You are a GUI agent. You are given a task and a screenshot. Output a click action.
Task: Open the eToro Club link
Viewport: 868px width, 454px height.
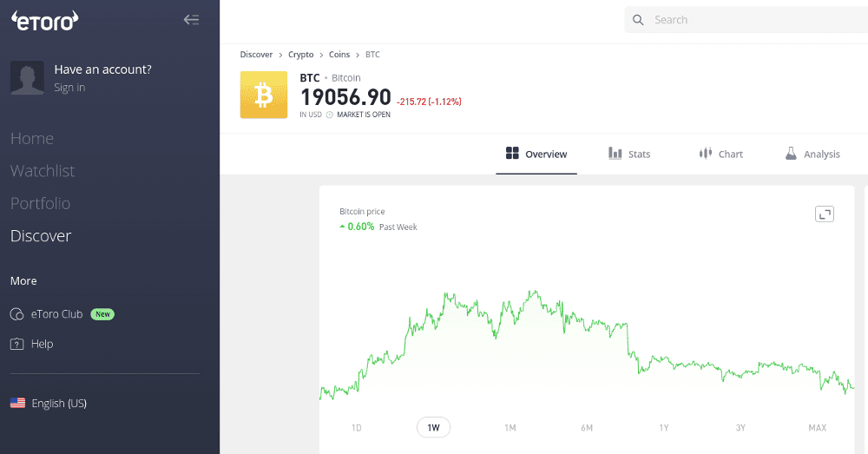click(x=56, y=314)
